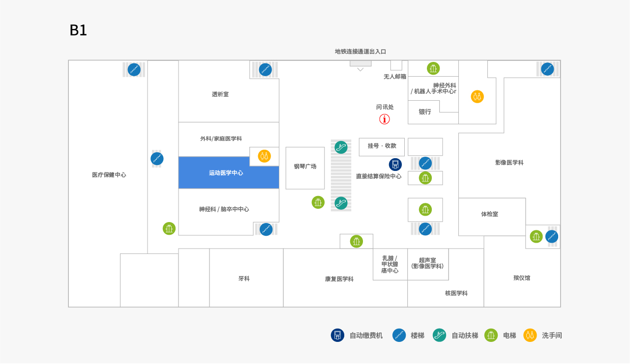This screenshot has width=630, height=364.
Task: Select the 殡仪馆 label
Action: [x=522, y=278]
